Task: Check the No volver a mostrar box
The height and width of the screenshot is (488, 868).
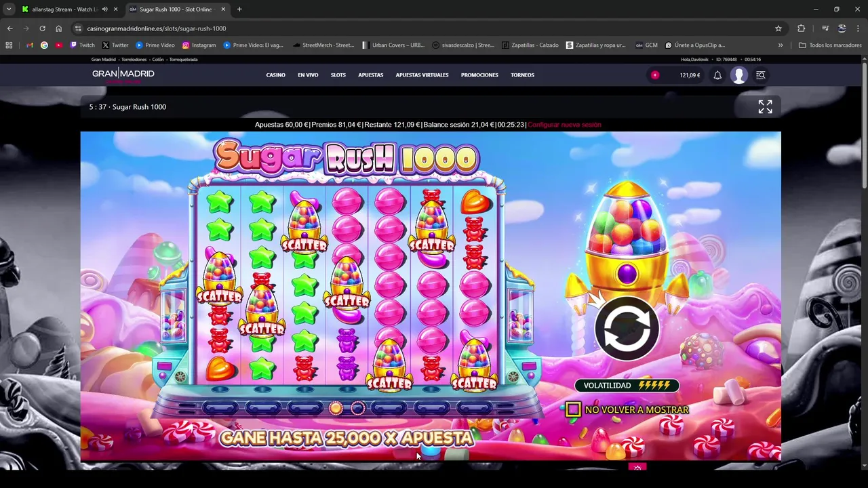Action: (573, 409)
